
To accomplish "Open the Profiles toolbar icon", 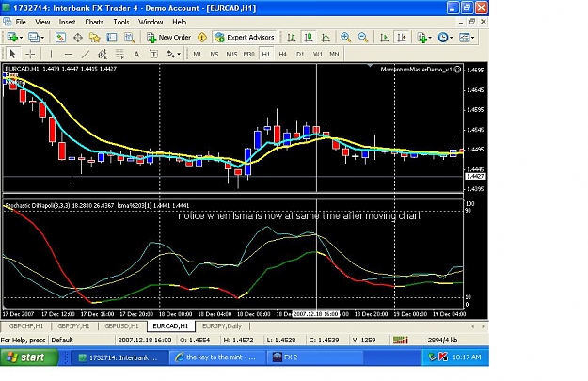I will coord(33,37).
